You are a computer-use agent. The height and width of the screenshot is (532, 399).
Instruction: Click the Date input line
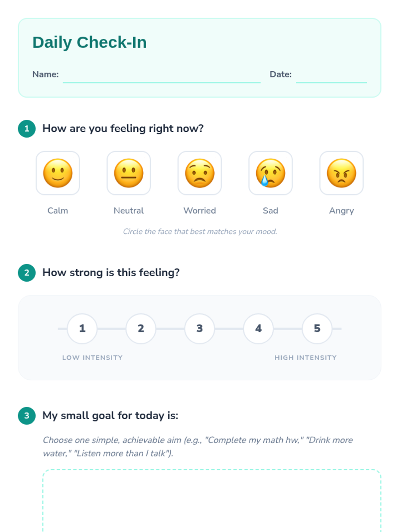coord(331,76)
